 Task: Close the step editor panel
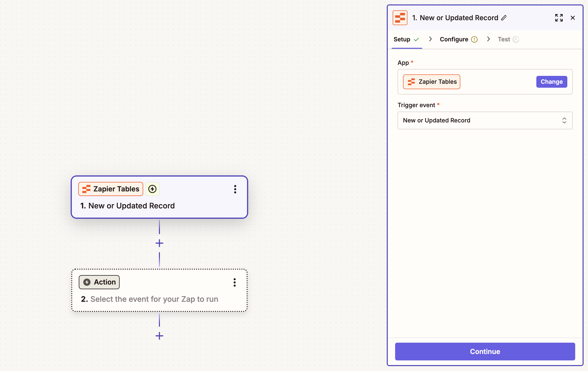[x=573, y=18]
